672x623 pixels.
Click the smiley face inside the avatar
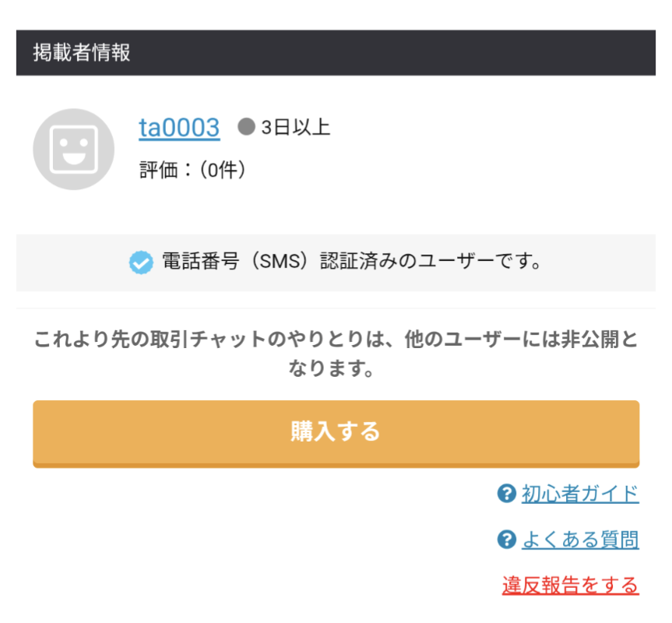click(x=74, y=150)
